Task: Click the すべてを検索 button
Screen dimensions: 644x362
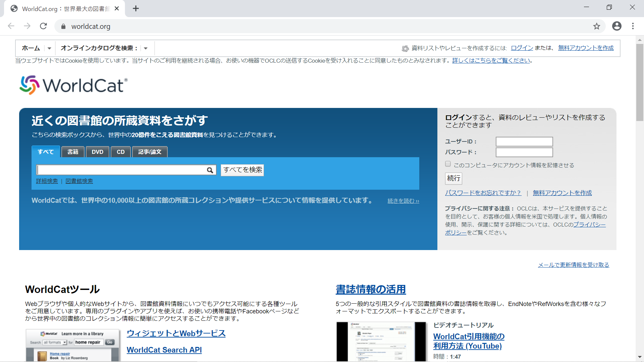Action: click(x=242, y=170)
